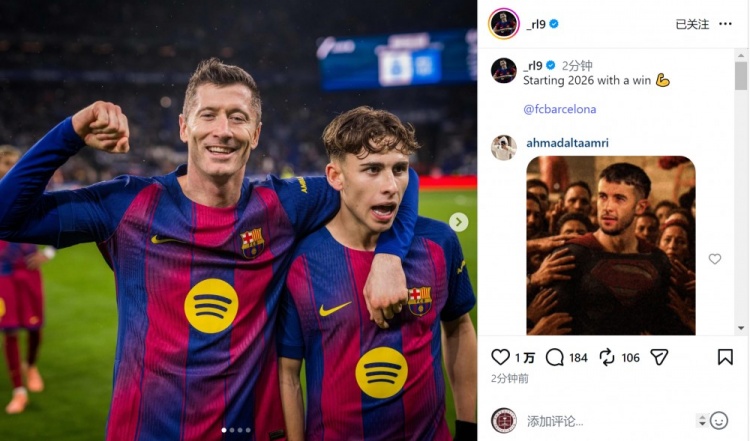The width and height of the screenshot is (750, 441).
Task: Open the Superman image in the comment
Action: click(x=610, y=245)
